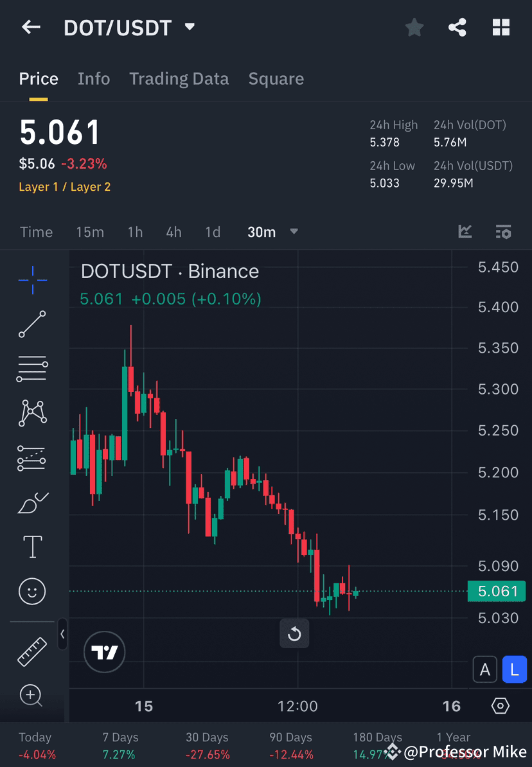Toggle auto scale with A button

(x=485, y=669)
